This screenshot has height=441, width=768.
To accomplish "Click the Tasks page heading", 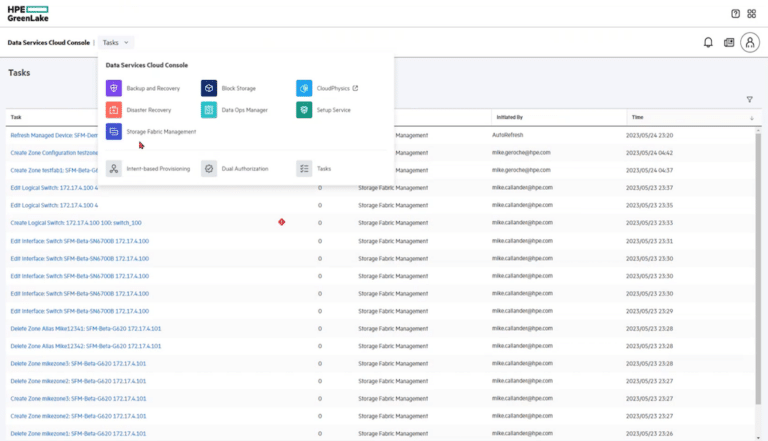I will [19, 73].
